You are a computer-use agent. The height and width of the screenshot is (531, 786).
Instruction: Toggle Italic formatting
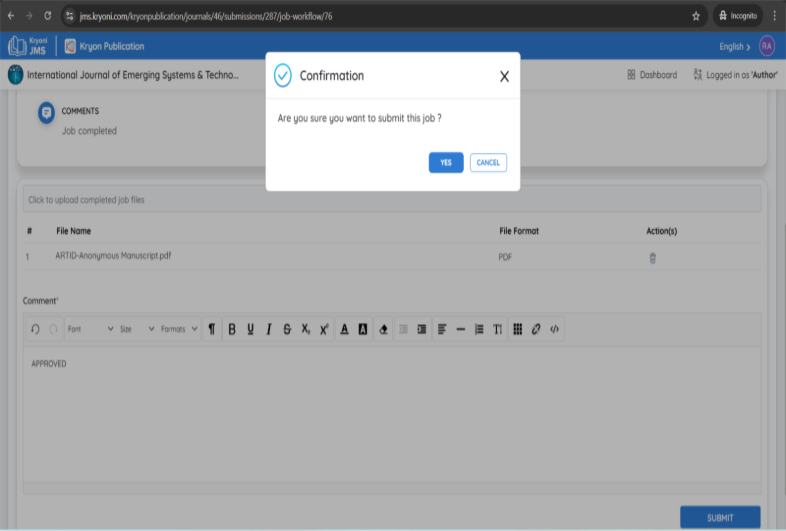[x=269, y=329]
